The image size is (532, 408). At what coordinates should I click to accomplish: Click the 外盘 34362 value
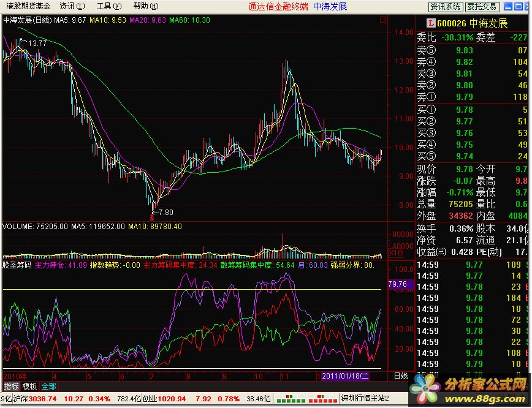click(461, 216)
